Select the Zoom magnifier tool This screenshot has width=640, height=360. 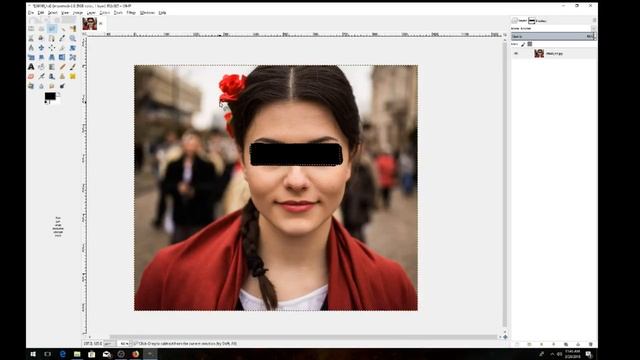[73, 38]
